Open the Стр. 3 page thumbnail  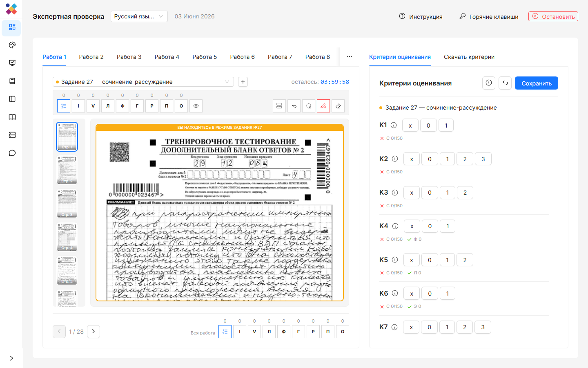coord(67,204)
